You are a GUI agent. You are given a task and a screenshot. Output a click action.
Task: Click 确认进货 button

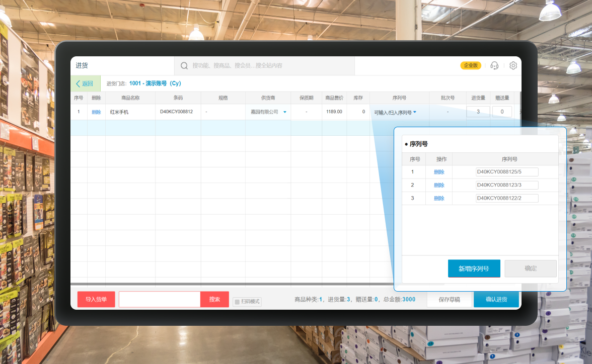pyautogui.click(x=496, y=300)
